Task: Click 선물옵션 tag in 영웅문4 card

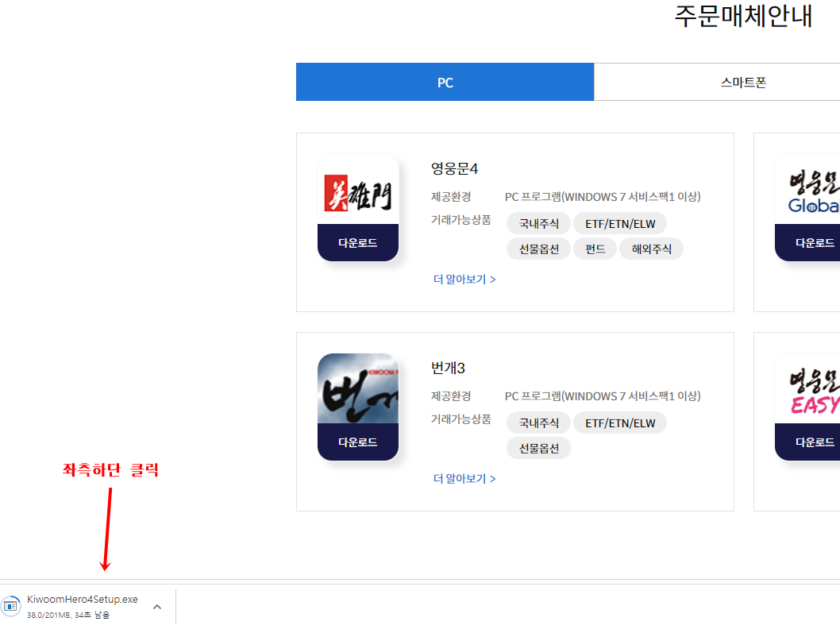Action: tap(539, 249)
